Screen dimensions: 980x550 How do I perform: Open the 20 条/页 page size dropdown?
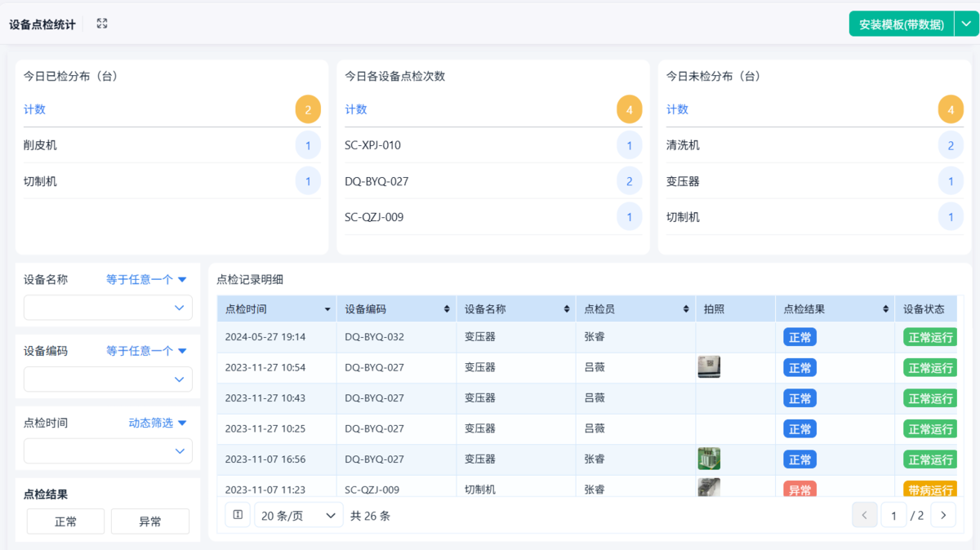click(x=298, y=515)
